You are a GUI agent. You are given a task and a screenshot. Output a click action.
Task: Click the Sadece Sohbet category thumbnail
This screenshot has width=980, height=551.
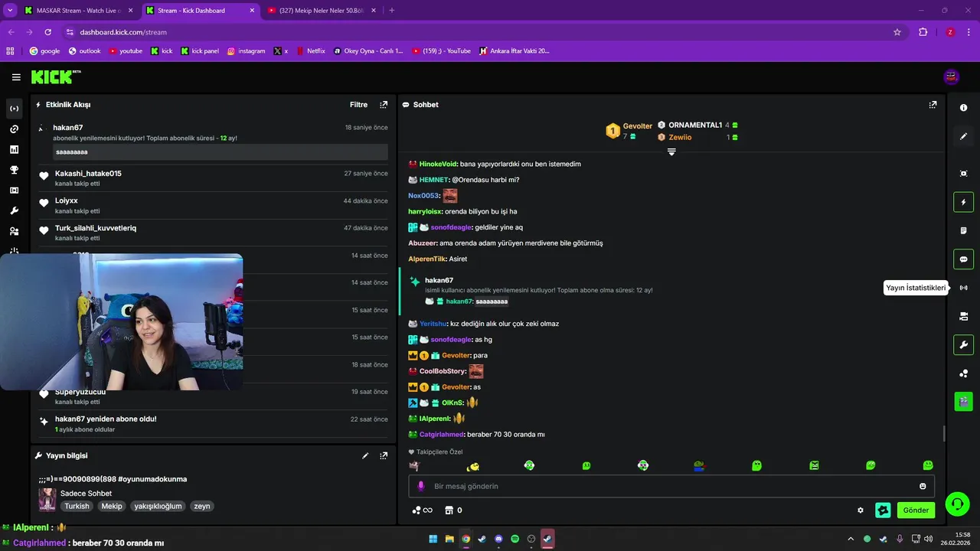click(x=47, y=499)
